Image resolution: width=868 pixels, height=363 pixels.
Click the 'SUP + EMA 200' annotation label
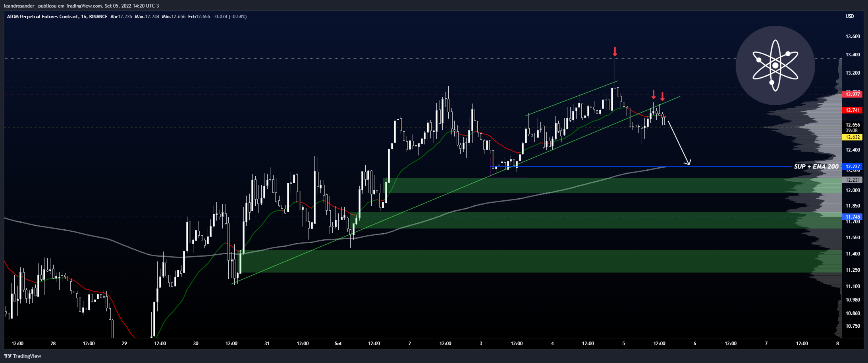coord(816,167)
